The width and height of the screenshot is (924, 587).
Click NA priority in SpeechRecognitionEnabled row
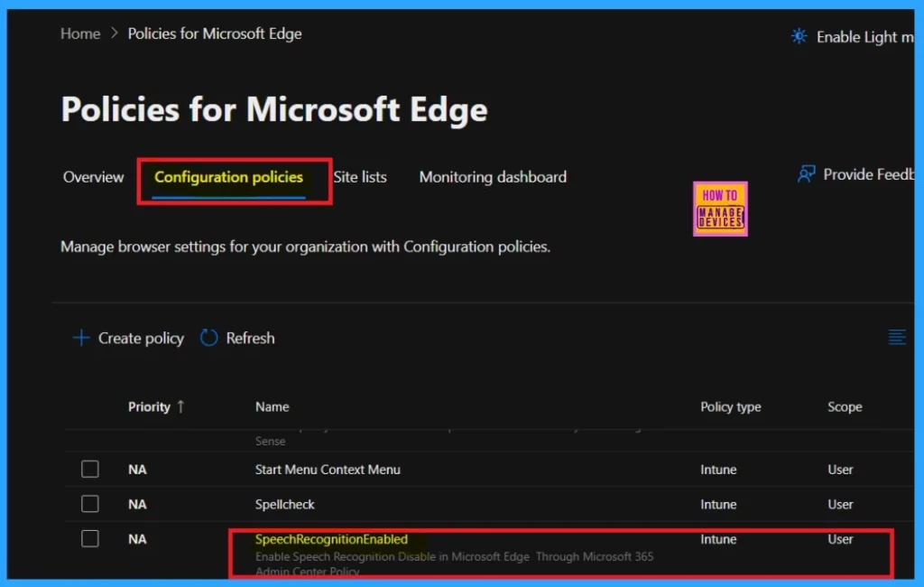tap(137, 539)
